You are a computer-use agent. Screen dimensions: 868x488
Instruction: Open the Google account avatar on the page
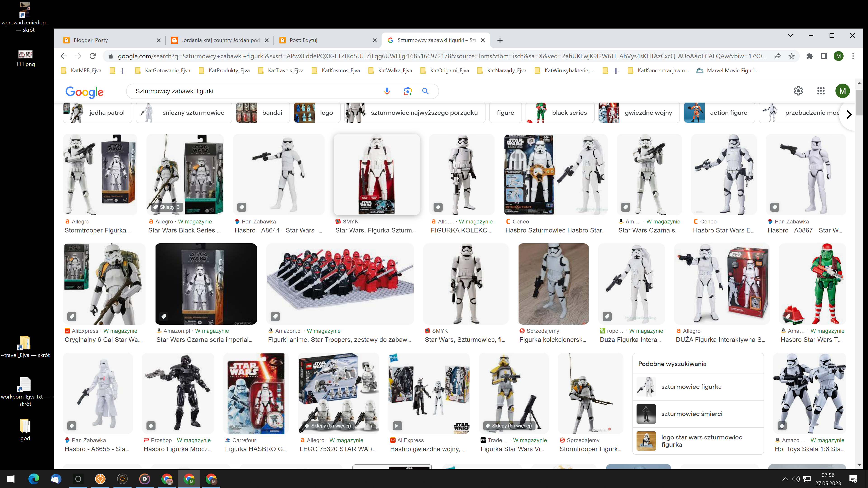pyautogui.click(x=842, y=91)
